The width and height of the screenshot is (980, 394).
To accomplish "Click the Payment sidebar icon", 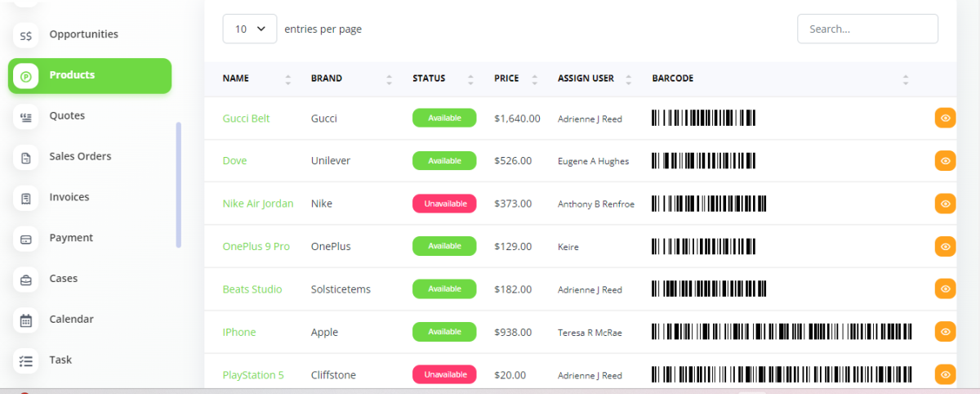I will point(26,239).
